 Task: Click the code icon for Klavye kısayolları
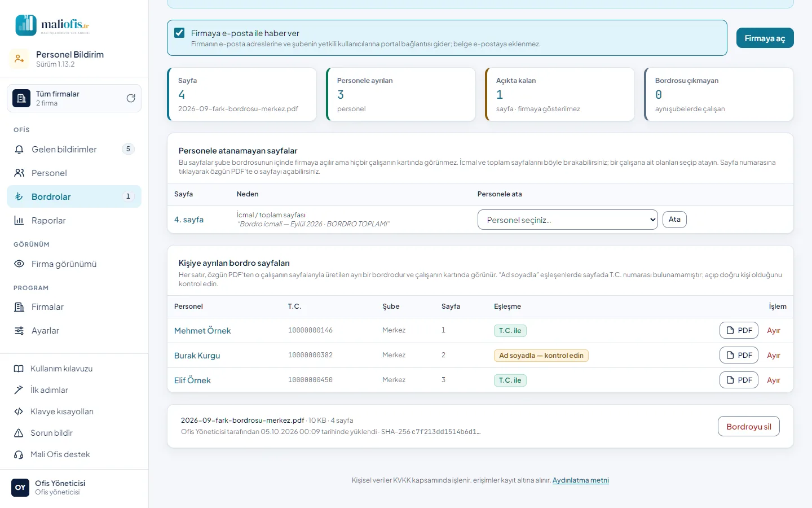(x=19, y=411)
